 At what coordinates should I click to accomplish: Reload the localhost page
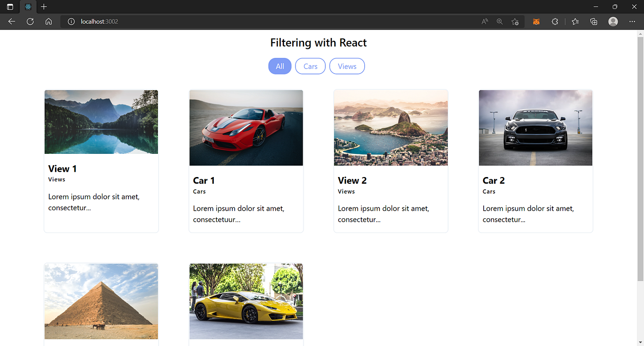click(x=30, y=21)
